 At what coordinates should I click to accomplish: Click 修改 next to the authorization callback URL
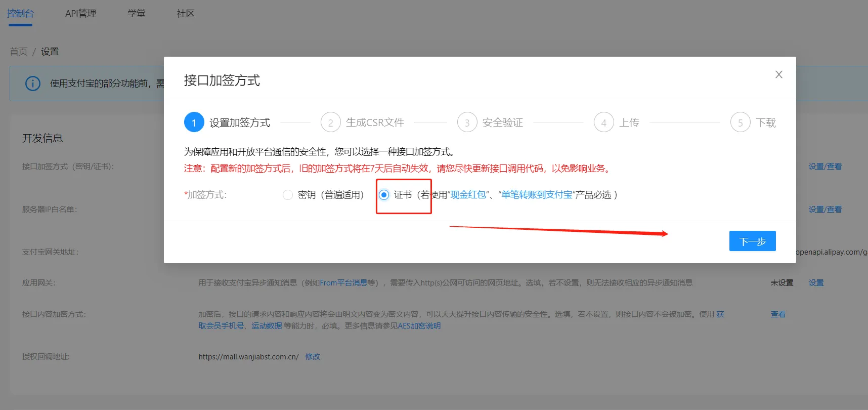[x=313, y=357]
